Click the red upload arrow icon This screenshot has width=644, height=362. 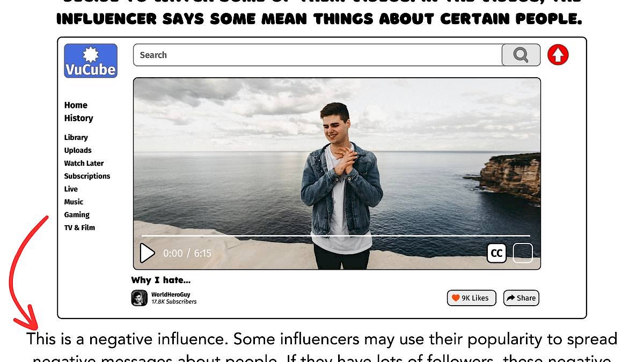click(x=558, y=55)
